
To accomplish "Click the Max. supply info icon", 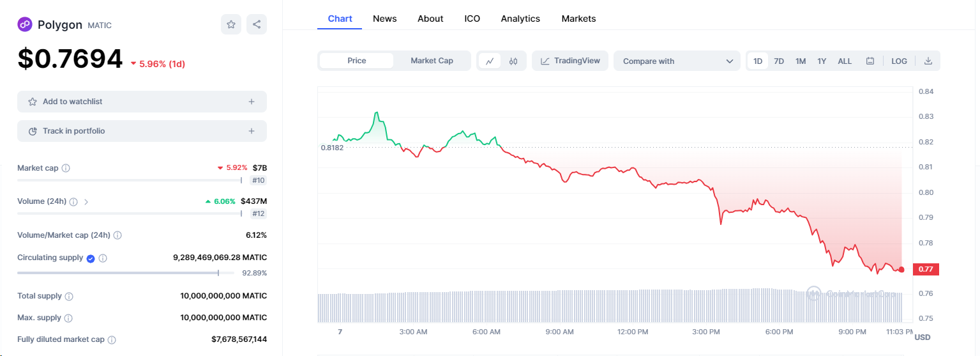I will pyautogui.click(x=68, y=318).
